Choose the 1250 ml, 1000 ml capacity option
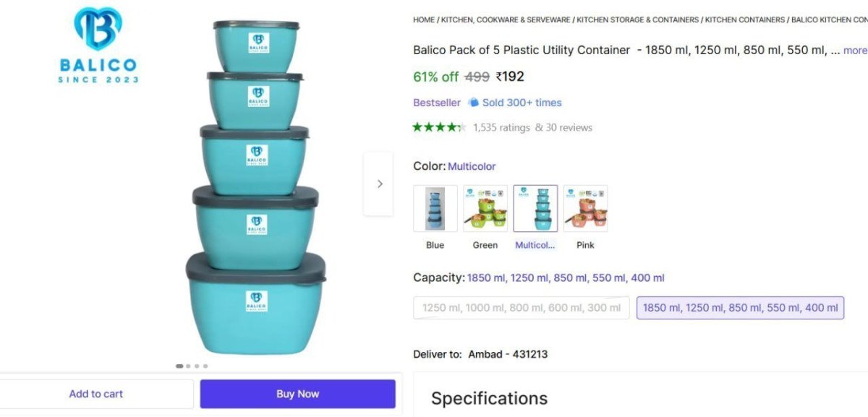 [x=521, y=307]
